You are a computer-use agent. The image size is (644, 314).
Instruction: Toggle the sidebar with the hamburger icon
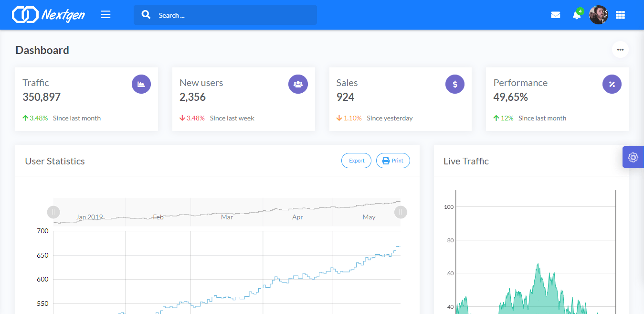[106, 14]
